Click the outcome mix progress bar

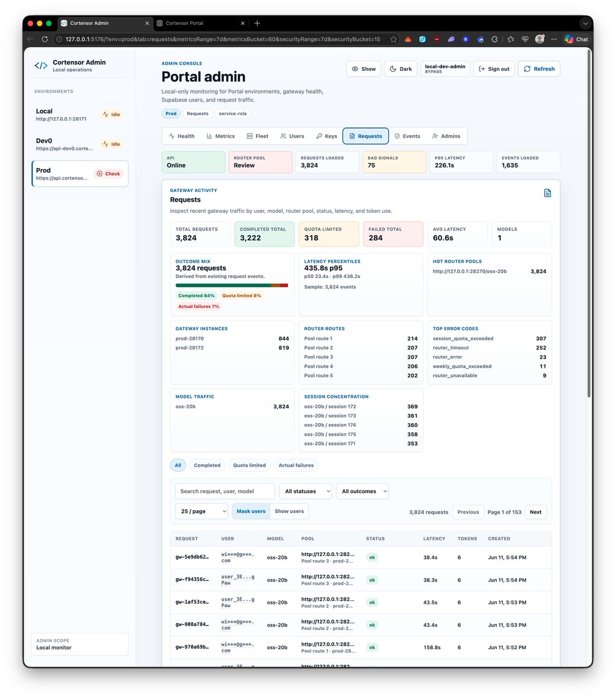(x=232, y=286)
